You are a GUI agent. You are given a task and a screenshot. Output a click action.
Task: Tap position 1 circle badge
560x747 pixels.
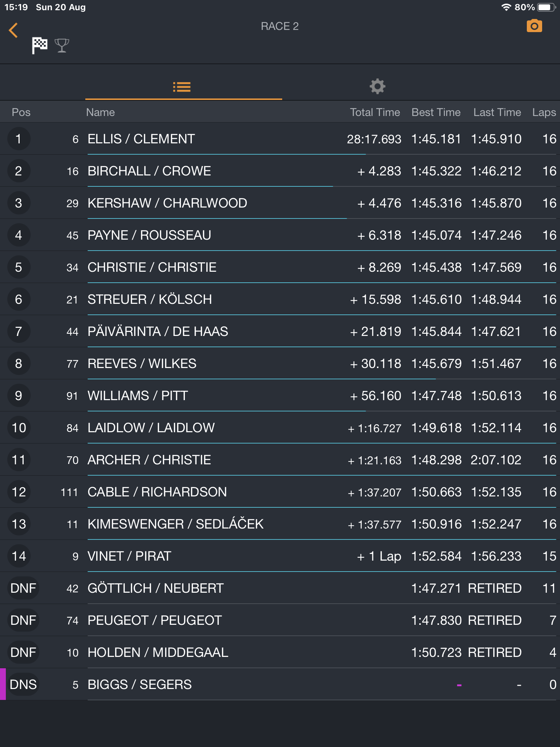(18, 139)
